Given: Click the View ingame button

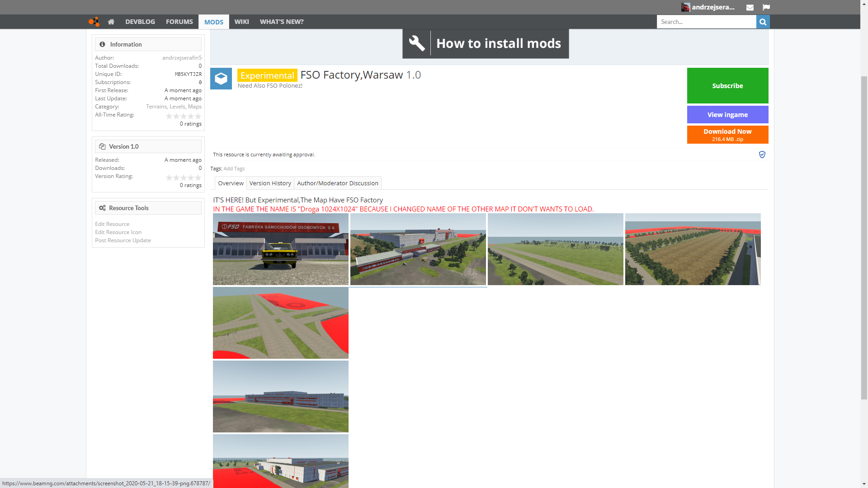Looking at the screenshot, I should tap(727, 115).
